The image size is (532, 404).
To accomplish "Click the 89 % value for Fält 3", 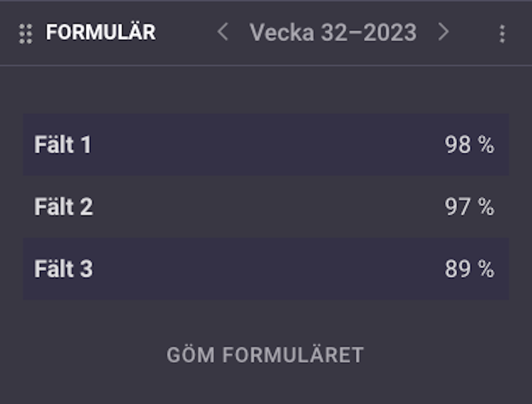I will (469, 269).
